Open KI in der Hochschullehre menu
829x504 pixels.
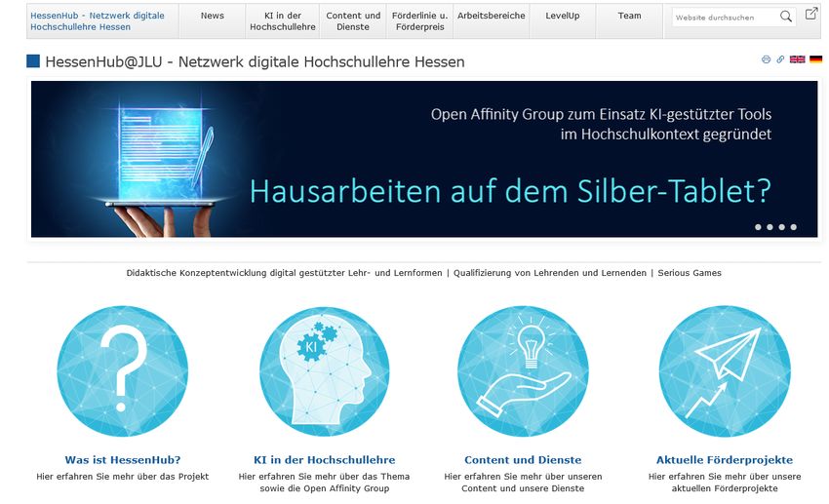point(282,21)
